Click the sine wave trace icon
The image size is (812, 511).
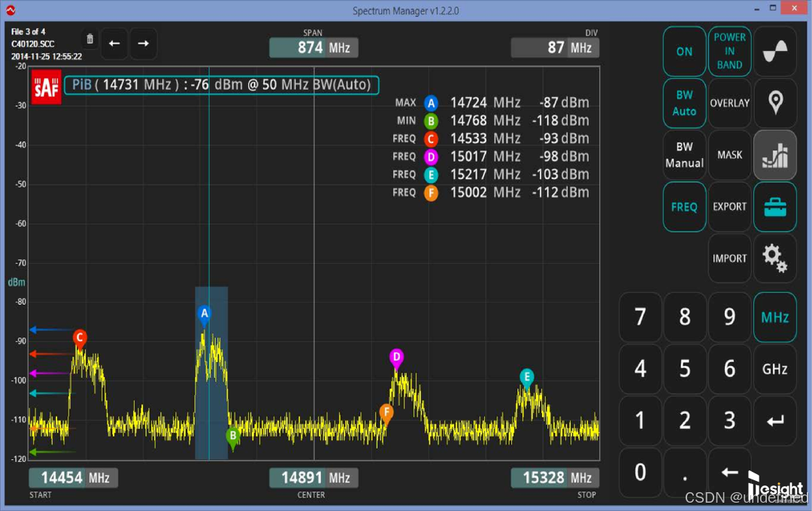point(774,51)
